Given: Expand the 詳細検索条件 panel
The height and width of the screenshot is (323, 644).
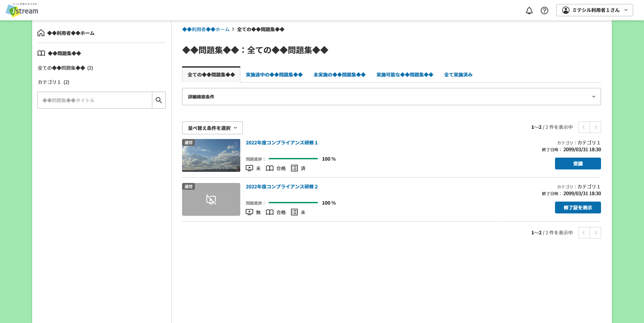Looking at the screenshot, I should tap(392, 97).
